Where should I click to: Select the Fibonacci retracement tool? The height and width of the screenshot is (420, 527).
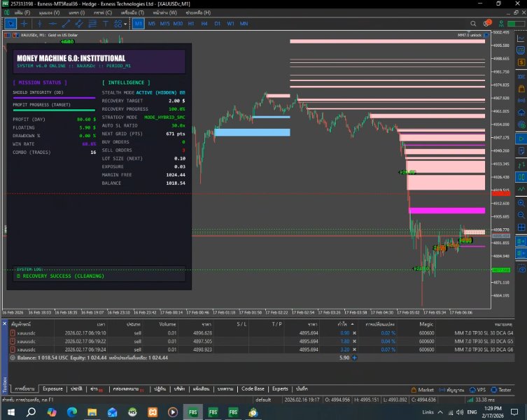tap(92, 24)
